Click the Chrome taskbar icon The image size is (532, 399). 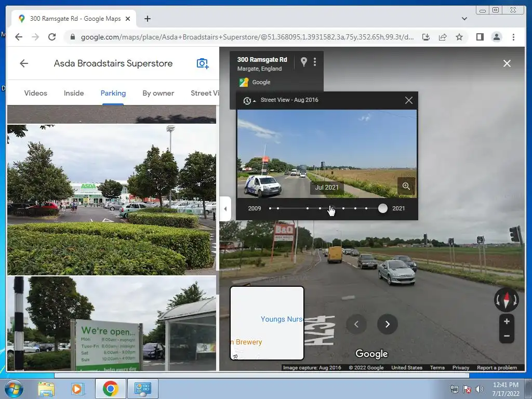pyautogui.click(x=110, y=389)
